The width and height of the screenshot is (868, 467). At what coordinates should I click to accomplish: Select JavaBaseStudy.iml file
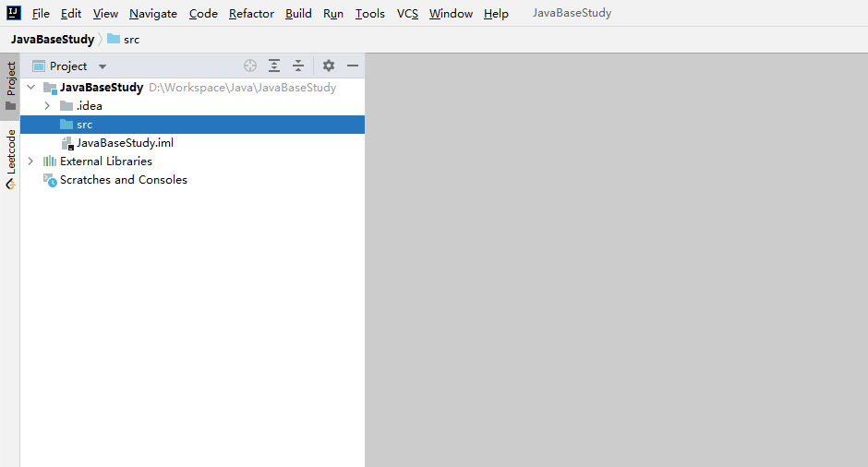(125, 143)
